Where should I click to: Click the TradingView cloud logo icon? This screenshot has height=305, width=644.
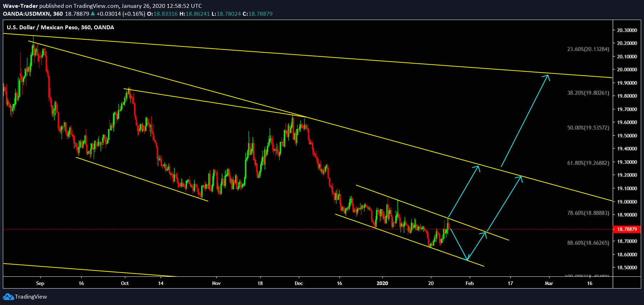9,297
